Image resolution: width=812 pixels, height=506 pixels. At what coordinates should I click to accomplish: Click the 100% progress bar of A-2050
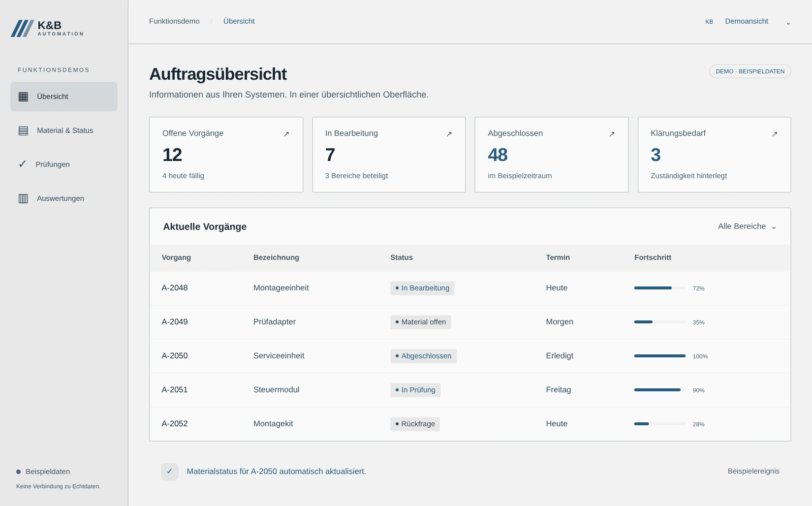coord(659,356)
